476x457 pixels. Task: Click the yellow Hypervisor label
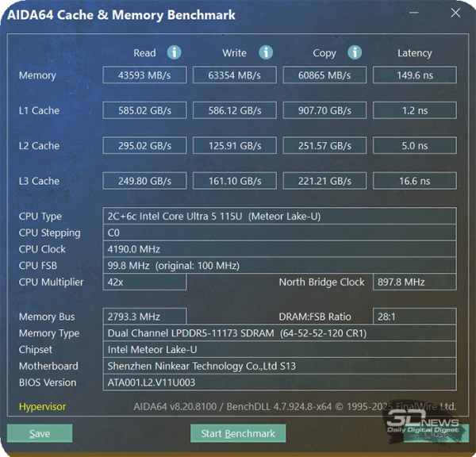[x=43, y=407]
